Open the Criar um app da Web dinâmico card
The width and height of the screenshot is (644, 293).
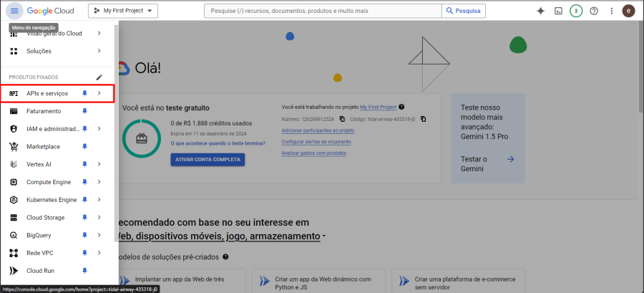tap(318, 281)
